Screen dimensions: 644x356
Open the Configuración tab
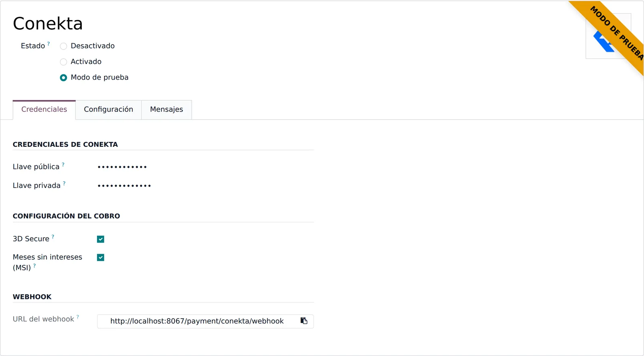pos(108,109)
